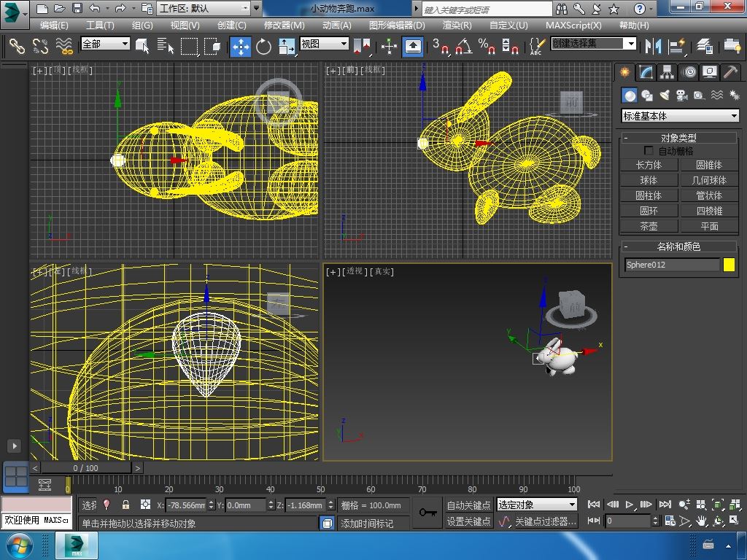This screenshot has width=747, height=560.
Task: Select the Lights category icon
Action: [x=665, y=96]
